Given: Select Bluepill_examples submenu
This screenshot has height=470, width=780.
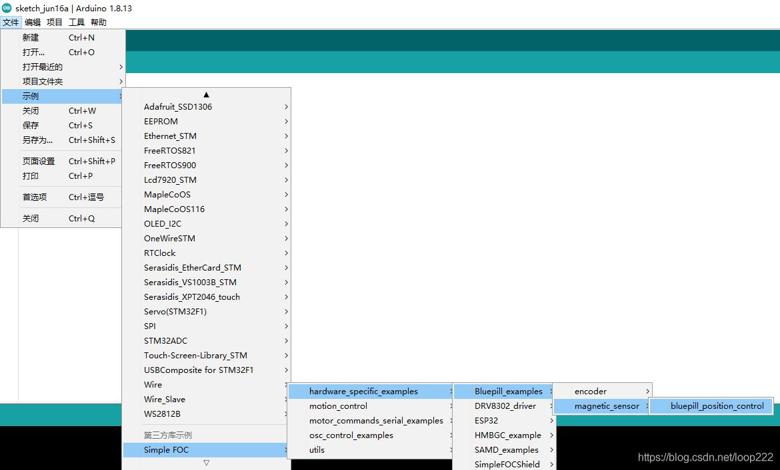Looking at the screenshot, I should pyautogui.click(x=504, y=392).
